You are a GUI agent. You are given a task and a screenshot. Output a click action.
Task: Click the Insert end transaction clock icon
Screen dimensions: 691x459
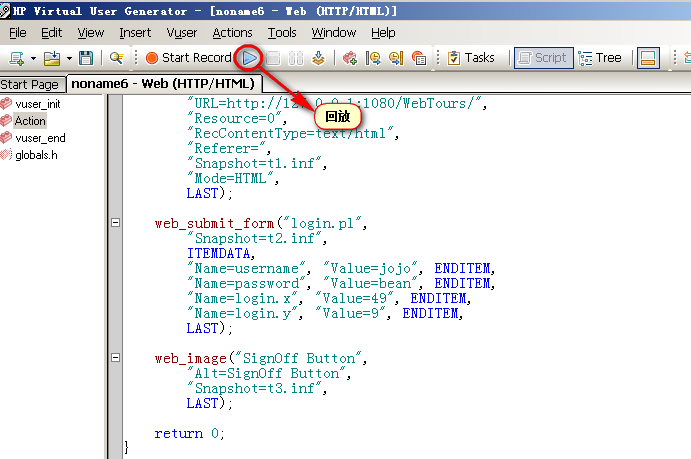click(x=396, y=58)
